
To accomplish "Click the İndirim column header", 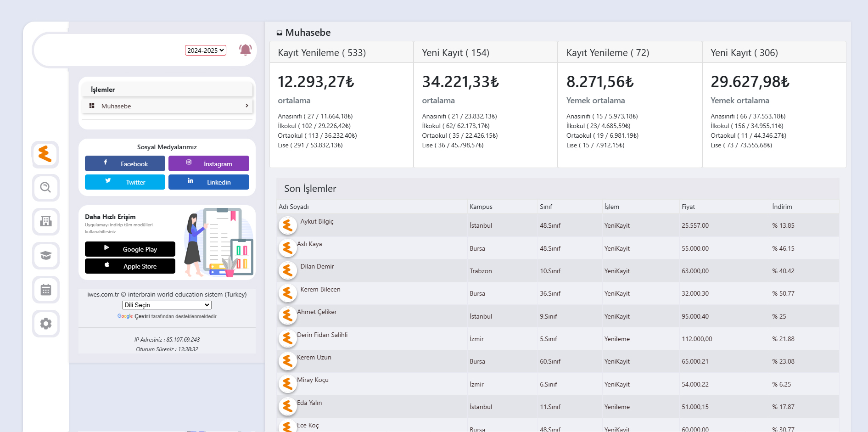I will point(782,207).
